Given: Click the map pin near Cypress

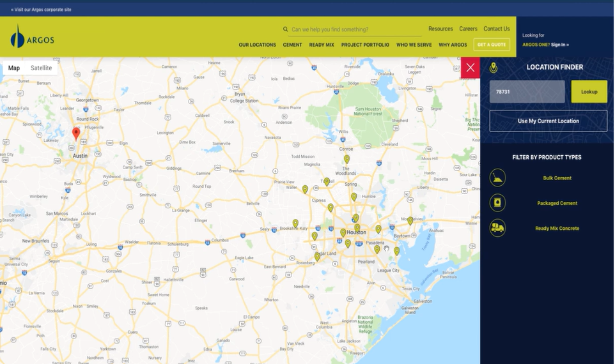Looking at the screenshot, I should point(331,208).
